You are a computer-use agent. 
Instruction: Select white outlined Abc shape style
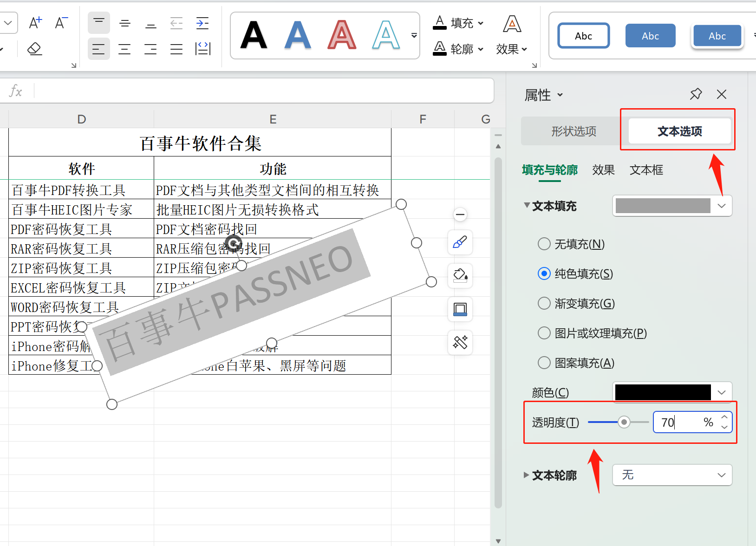[x=584, y=36]
